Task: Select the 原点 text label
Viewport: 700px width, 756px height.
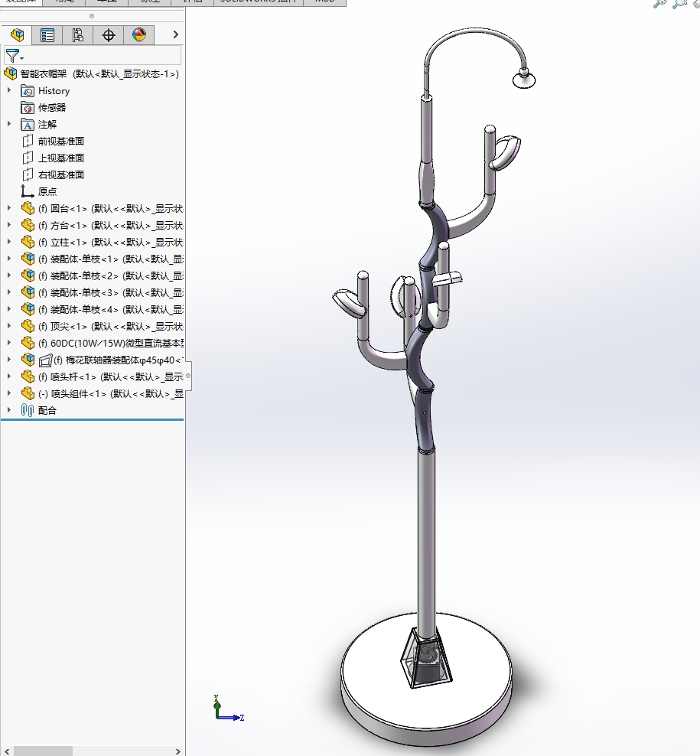Action: pyautogui.click(x=47, y=192)
